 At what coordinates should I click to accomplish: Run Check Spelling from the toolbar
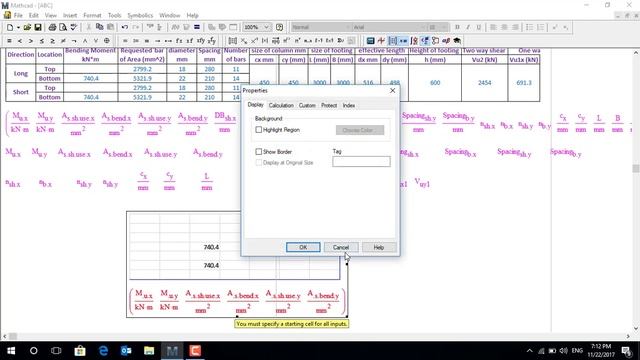point(74,27)
